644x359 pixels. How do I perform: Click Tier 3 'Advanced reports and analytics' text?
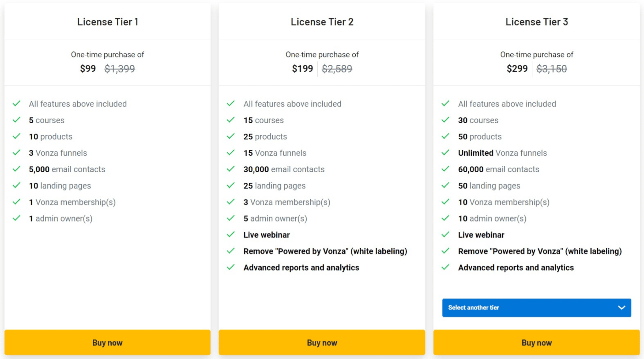point(516,268)
